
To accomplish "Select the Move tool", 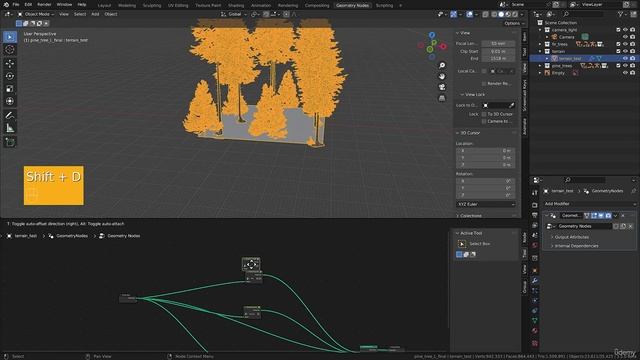I will (x=10, y=63).
